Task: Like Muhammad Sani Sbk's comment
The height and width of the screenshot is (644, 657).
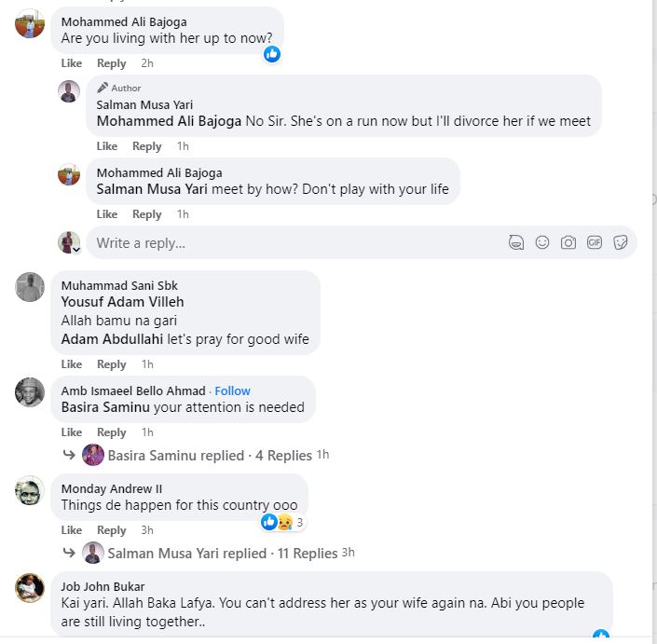Action: pos(72,364)
